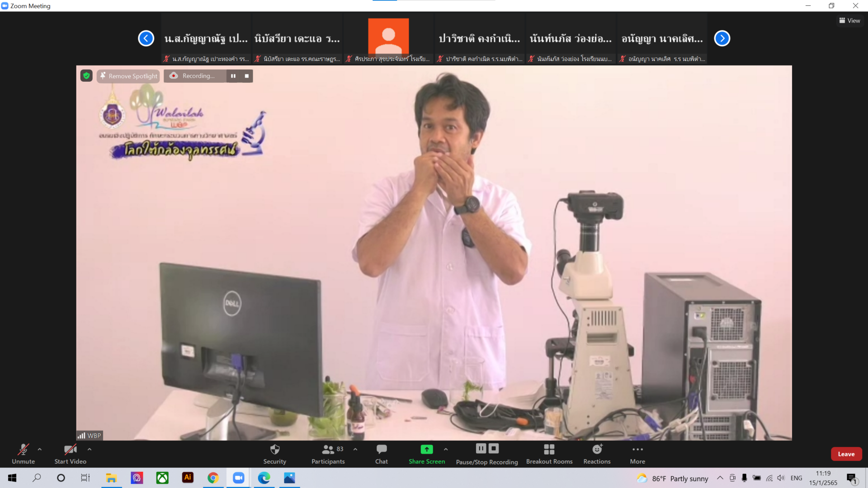Click Remove Spotlight button
This screenshot has width=868, height=488.
(128, 76)
